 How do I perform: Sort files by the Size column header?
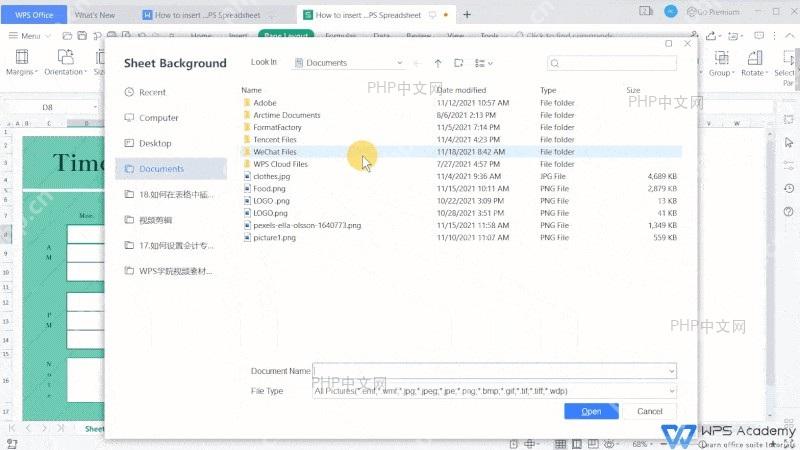(633, 90)
